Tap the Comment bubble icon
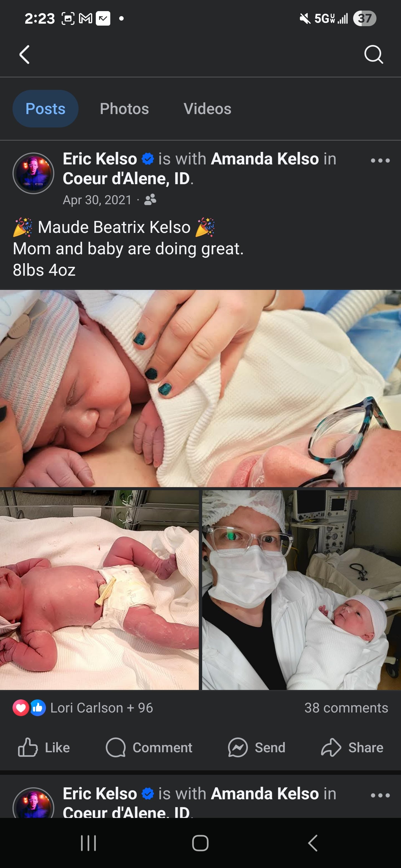The width and height of the screenshot is (401, 868). pos(116,747)
